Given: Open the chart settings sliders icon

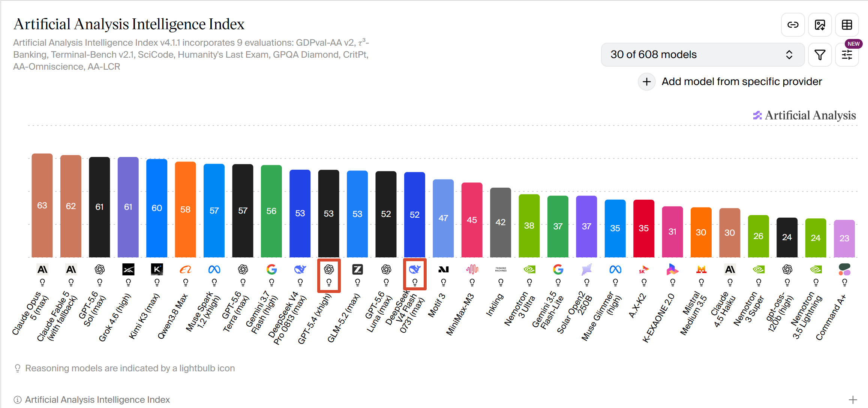Looking at the screenshot, I should click(847, 55).
